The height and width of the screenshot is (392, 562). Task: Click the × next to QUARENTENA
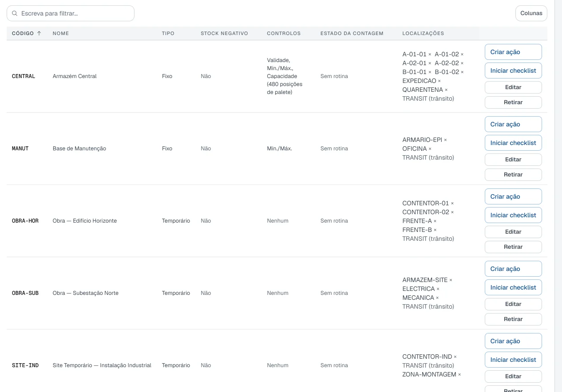pyautogui.click(x=446, y=90)
